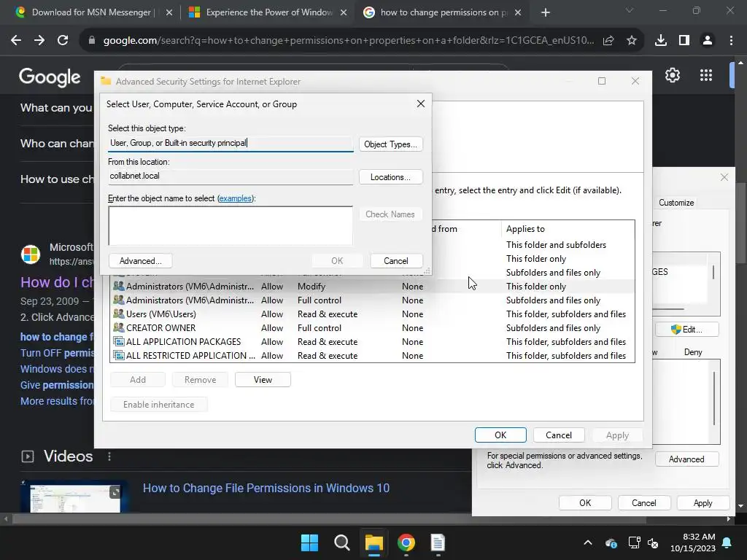The height and width of the screenshot is (560, 747).
Task: Click Cancel in the Properties window
Action: tap(644, 503)
